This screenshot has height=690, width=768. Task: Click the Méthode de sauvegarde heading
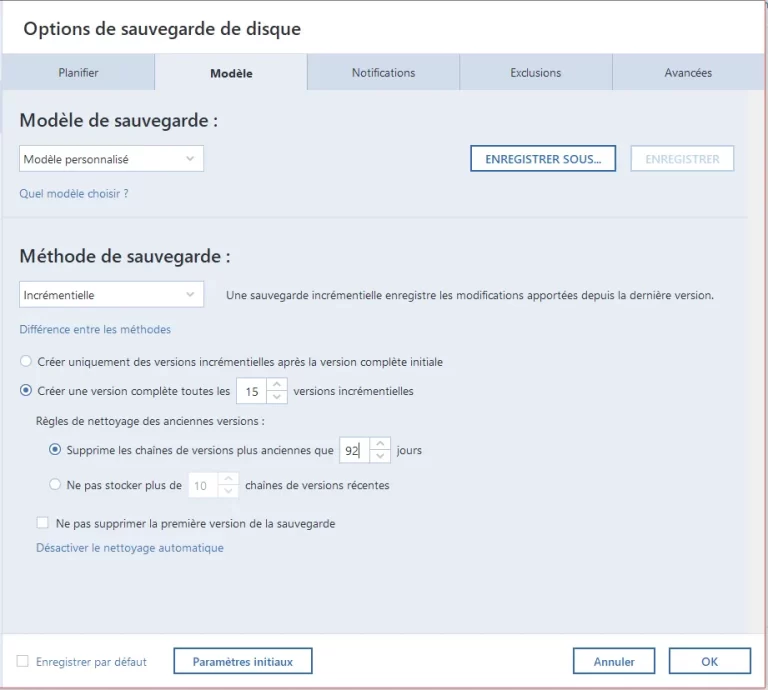coord(125,256)
